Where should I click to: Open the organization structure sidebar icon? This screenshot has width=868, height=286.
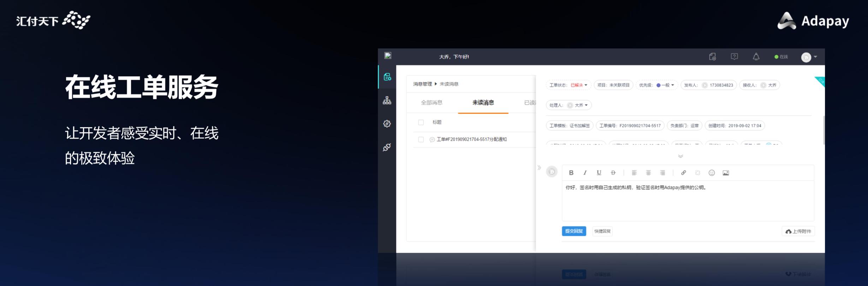tap(387, 101)
